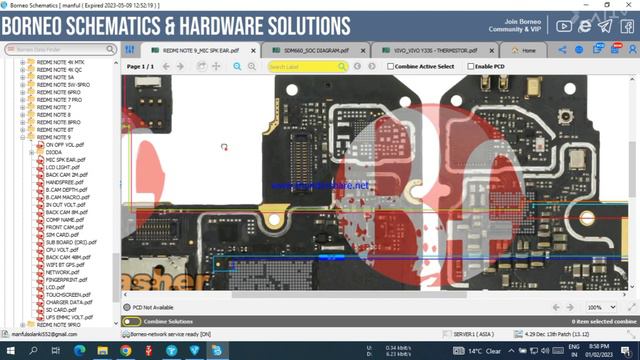Close the SDM660_SOC DIAGRAM.pdf tab
The height and width of the screenshot is (360, 640).
363,51
